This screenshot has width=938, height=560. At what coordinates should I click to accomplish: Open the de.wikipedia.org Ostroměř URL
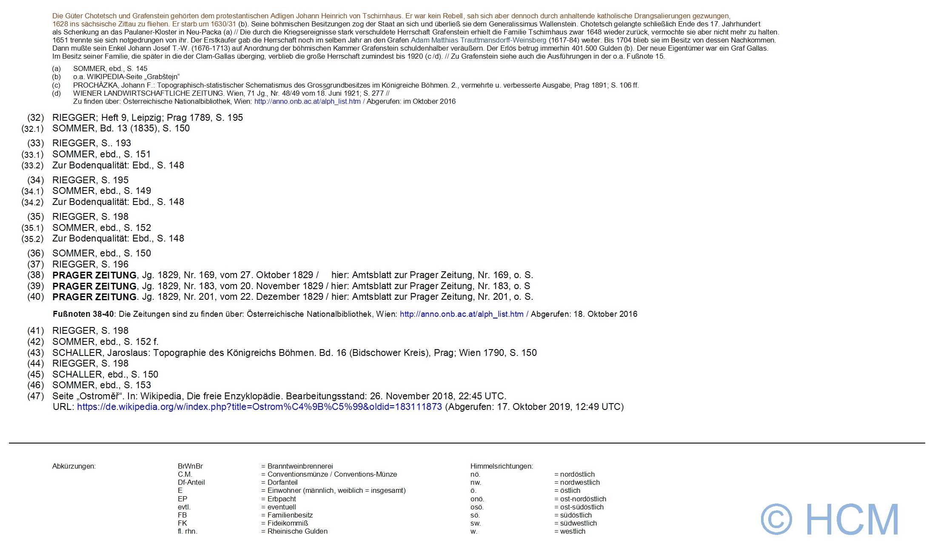tap(259, 407)
